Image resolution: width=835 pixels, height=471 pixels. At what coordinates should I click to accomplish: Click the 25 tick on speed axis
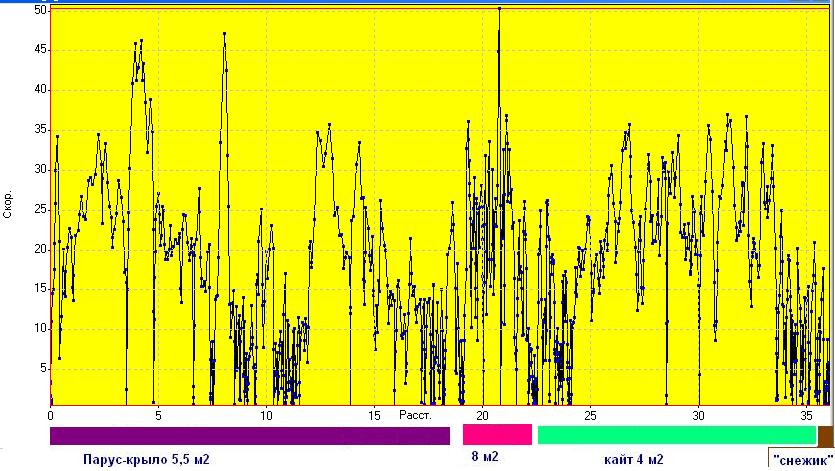click(x=41, y=209)
